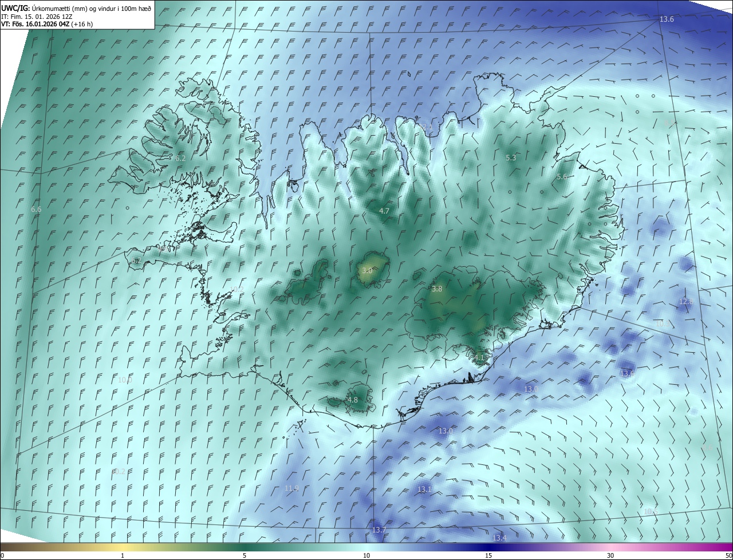Click the 11.9 value label south of Iceland
This screenshot has height=560, width=733.
pyautogui.click(x=291, y=488)
